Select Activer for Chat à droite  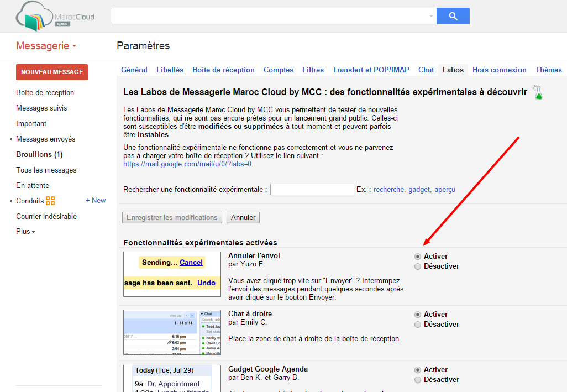coord(418,315)
